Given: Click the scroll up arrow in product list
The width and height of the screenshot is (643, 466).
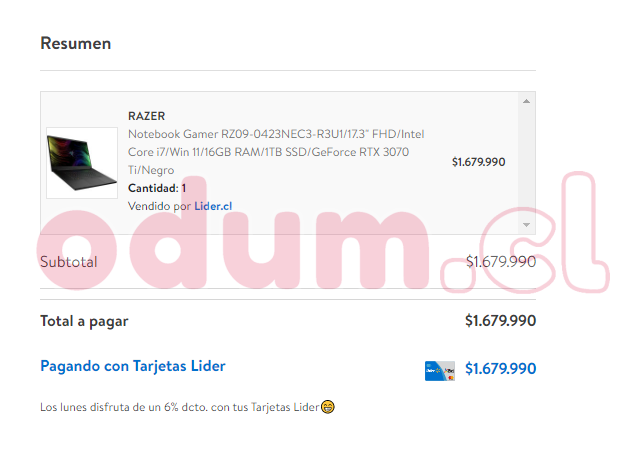Looking at the screenshot, I should (x=526, y=101).
